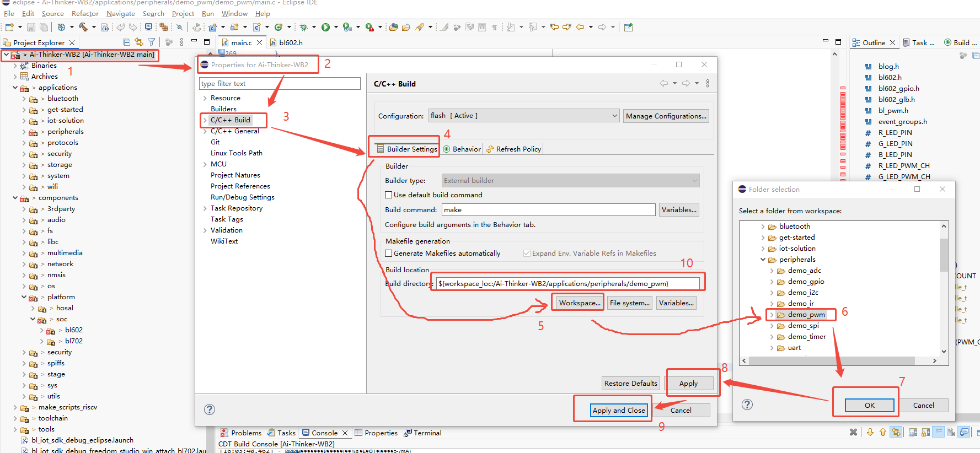
Task: Click the Apply and Close button
Action: (619, 410)
